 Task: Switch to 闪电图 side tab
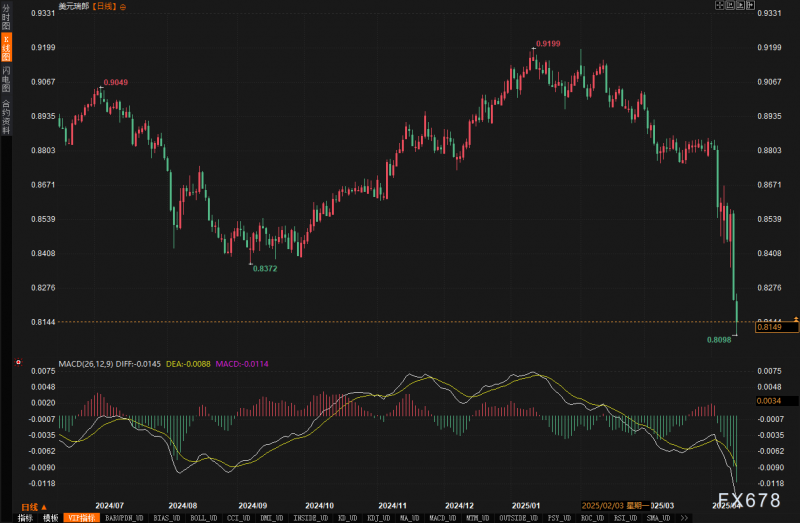click(x=6, y=79)
